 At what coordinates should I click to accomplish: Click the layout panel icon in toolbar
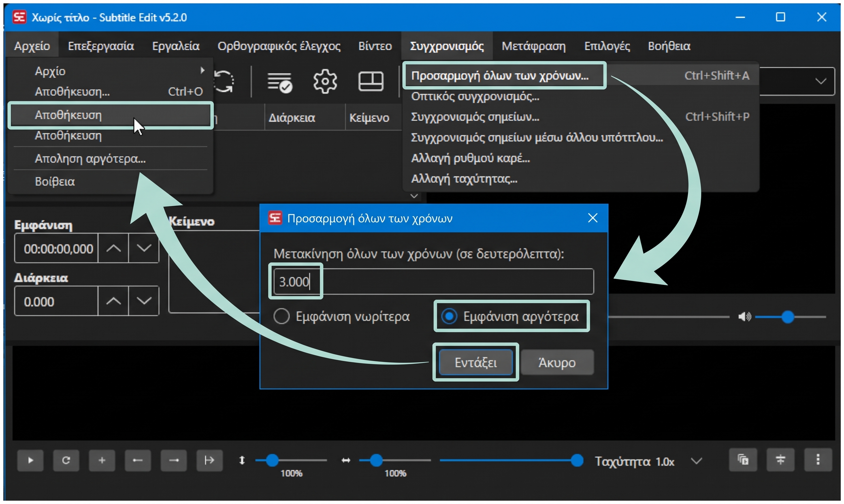click(371, 81)
